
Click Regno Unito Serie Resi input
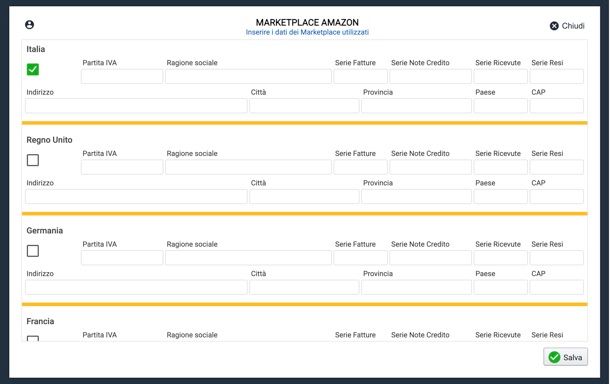pos(556,167)
